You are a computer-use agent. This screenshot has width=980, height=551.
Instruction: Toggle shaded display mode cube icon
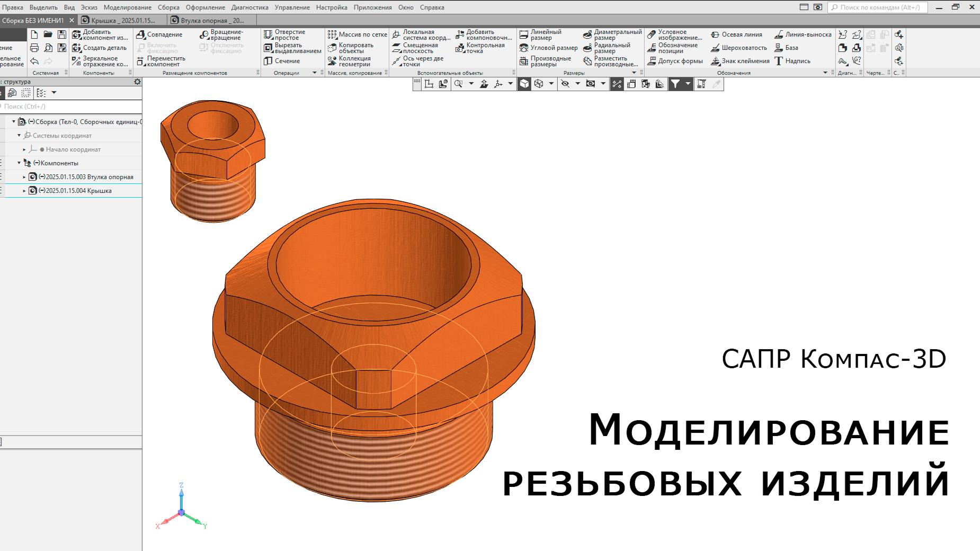[523, 83]
